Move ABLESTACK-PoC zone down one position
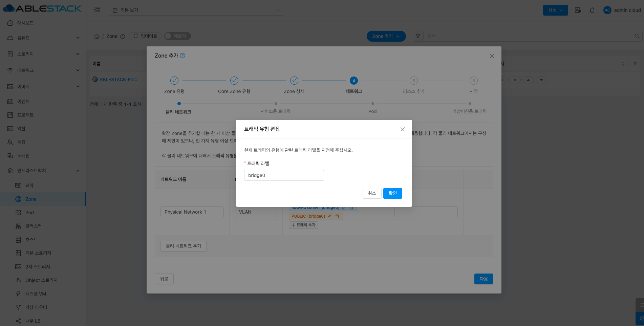Viewport: 644px width, 326px height. point(541,80)
